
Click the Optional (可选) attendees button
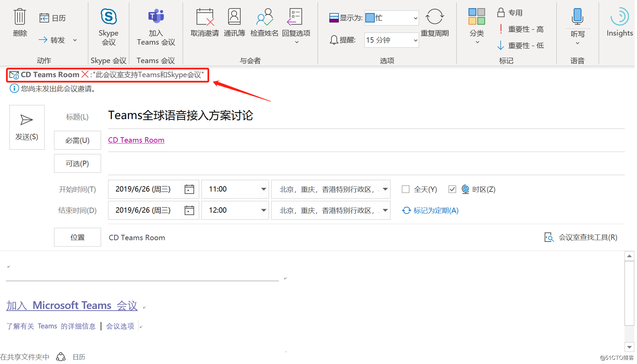click(78, 164)
